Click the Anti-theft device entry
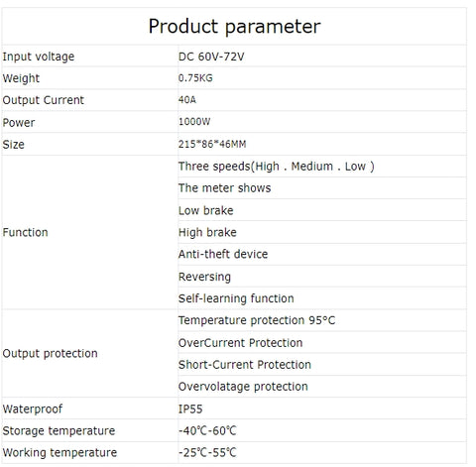This screenshot has width=476, height=467. (x=223, y=254)
